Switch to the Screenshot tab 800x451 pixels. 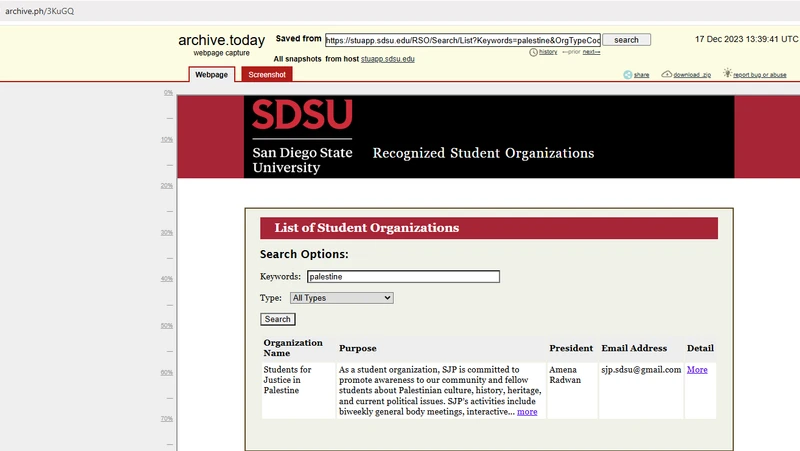(x=267, y=74)
